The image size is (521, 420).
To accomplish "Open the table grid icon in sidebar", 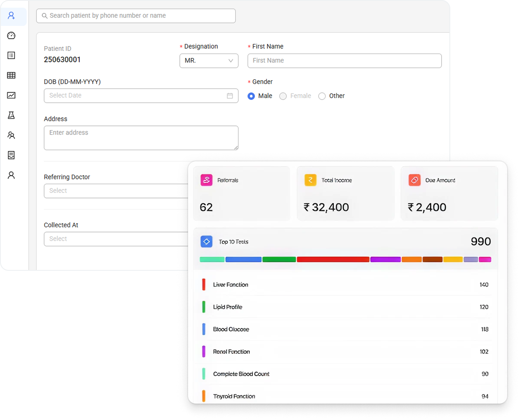I will click(12, 75).
